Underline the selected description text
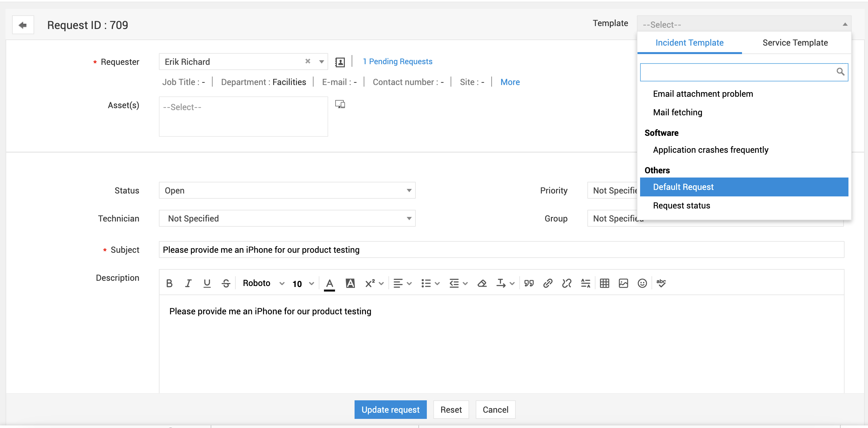Viewport: 868px width, 428px height. pos(207,283)
